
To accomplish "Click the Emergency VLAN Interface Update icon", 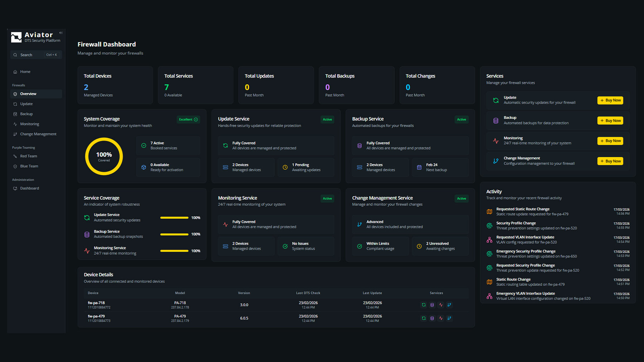I will pos(489,296).
